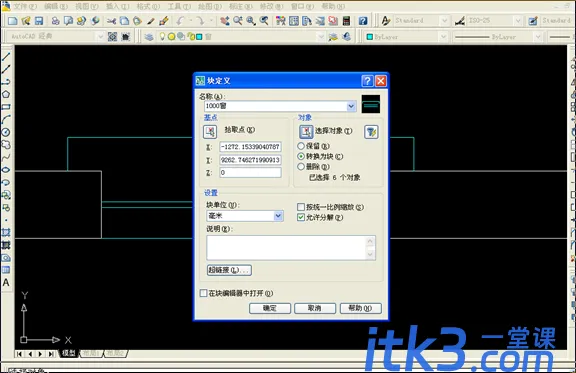
Task: Click the X coordinate input field
Action: point(251,147)
